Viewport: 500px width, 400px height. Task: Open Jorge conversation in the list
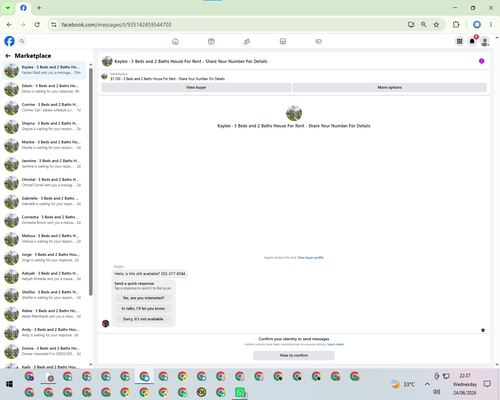click(44, 257)
